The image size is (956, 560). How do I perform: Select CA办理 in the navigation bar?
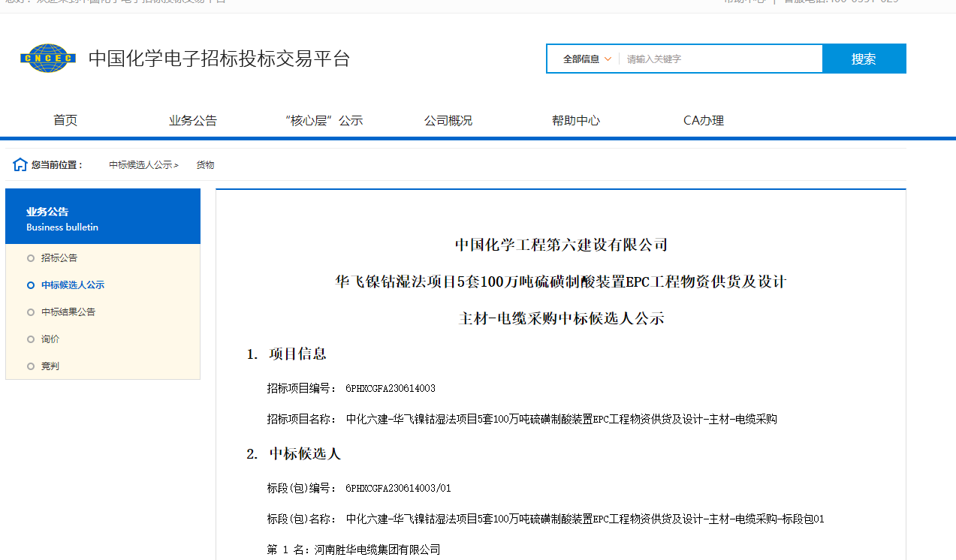click(x=703, y=119)
